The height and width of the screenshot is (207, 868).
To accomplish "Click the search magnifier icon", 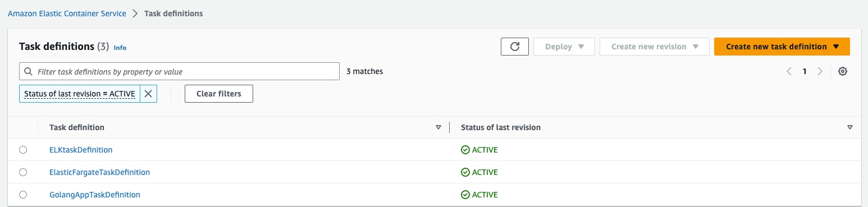I will click(29, 72).
